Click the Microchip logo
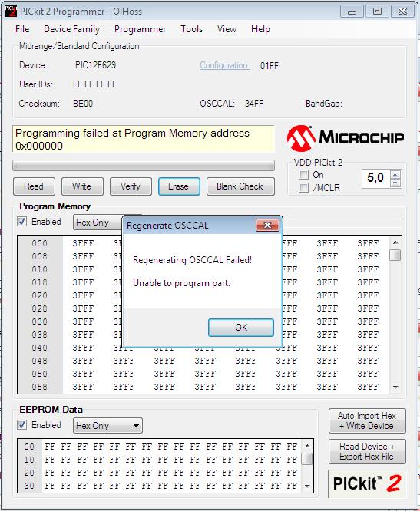Screen dimensions: 420x511 tap(346, 138)
